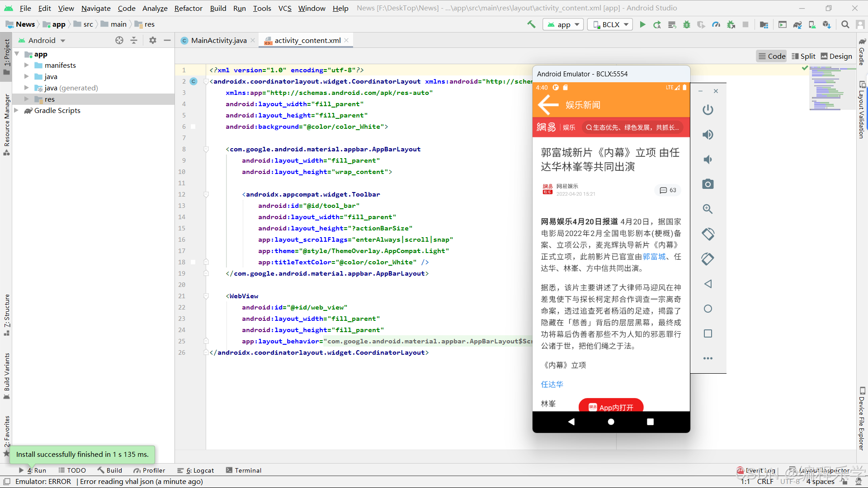Open the BCLX device selector dropdown
The width and height of the screenshot is (868, 488).
[610, 24]
